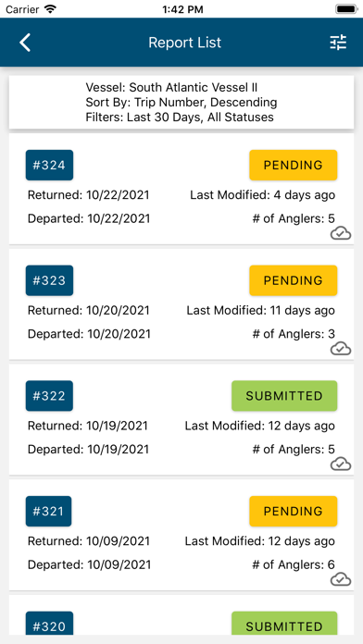Tap the back arrow icon

point(25,43)
